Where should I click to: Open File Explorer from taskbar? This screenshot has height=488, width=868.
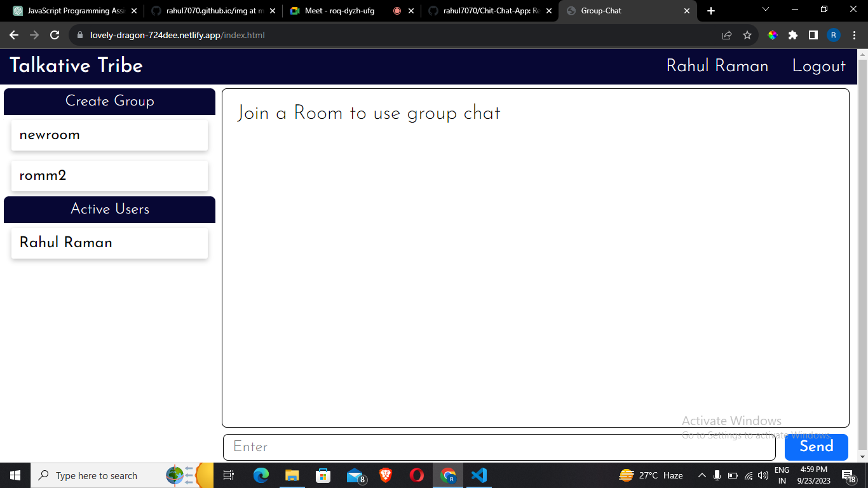click(292, 475)
